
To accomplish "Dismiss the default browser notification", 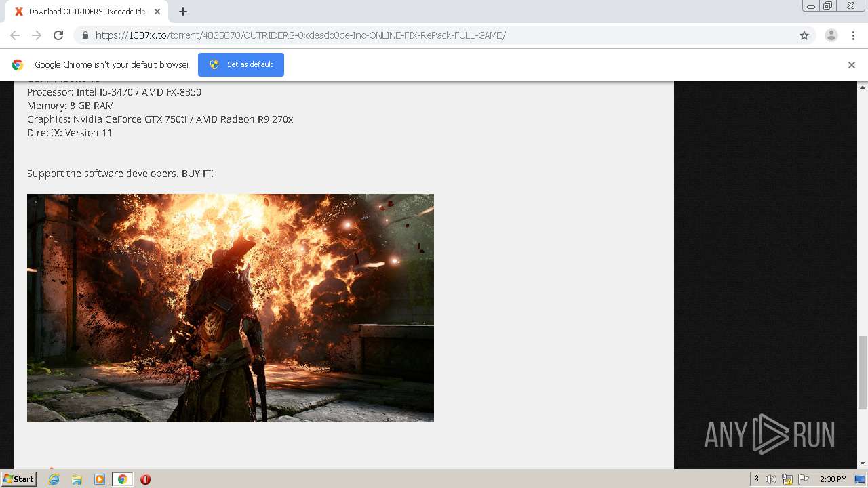I will click(852, 65).
